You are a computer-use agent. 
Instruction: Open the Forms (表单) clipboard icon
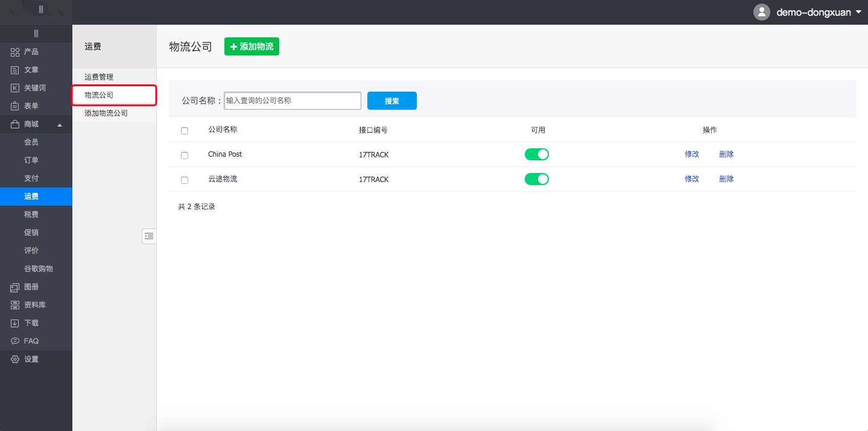tap(16, 106)
